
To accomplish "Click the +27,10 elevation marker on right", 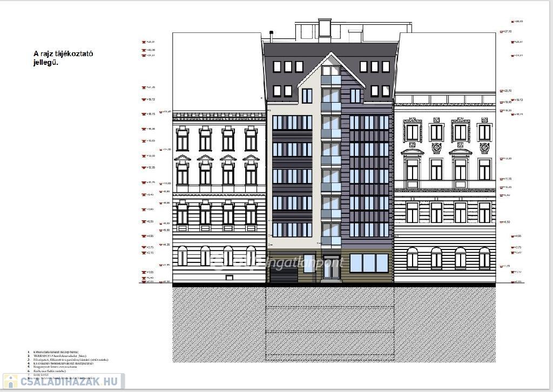I will [x=507, y=32].
